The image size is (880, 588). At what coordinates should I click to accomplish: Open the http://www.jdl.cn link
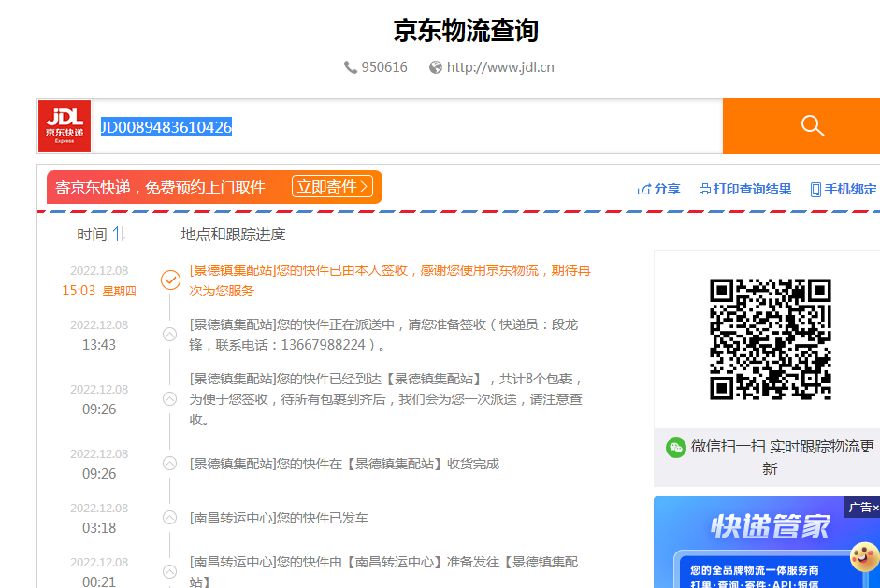tap(500, 67)
